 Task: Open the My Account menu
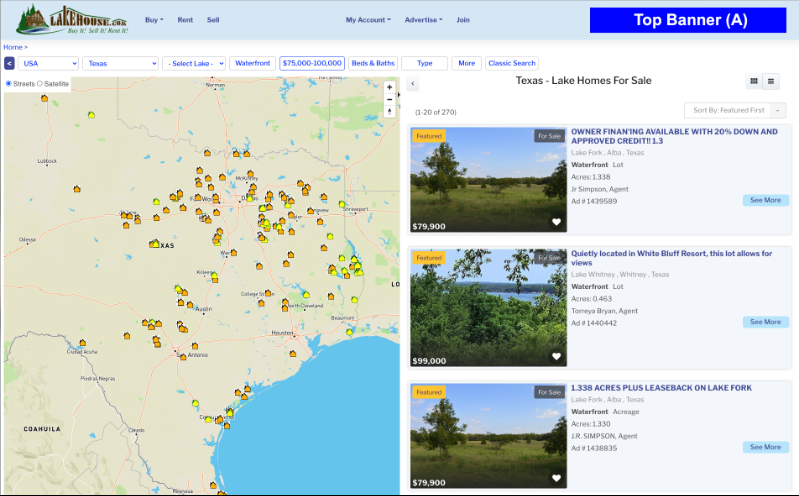click(x=367, y=20)
